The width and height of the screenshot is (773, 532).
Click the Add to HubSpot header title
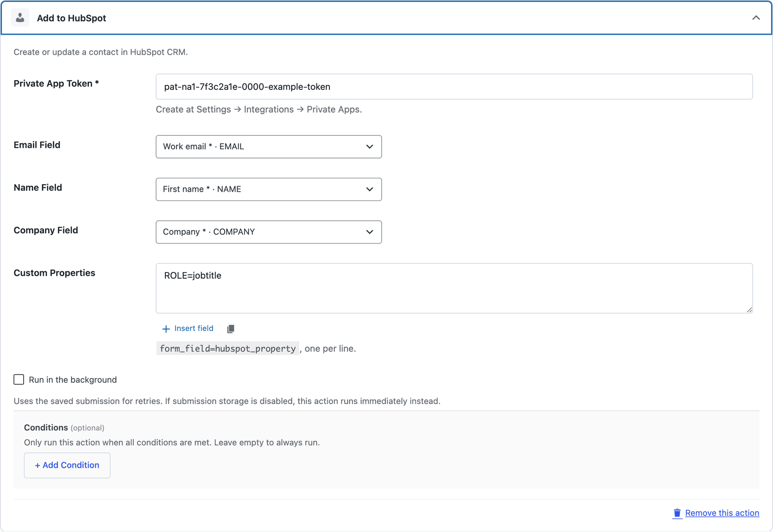click(x=72, y=18)
